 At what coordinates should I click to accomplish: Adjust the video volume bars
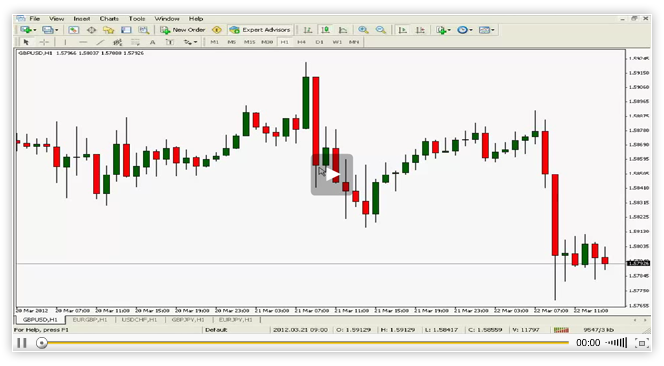(617, 343)
